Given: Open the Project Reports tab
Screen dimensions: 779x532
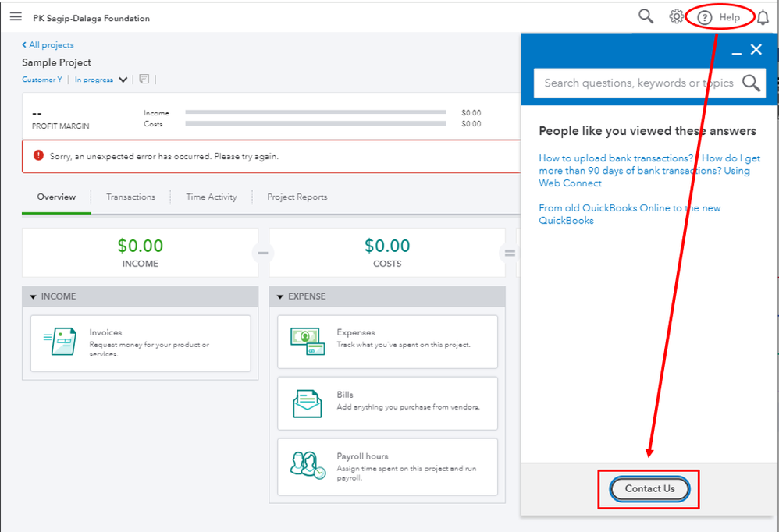Looking at the screenshot, I should coord(297,197).
